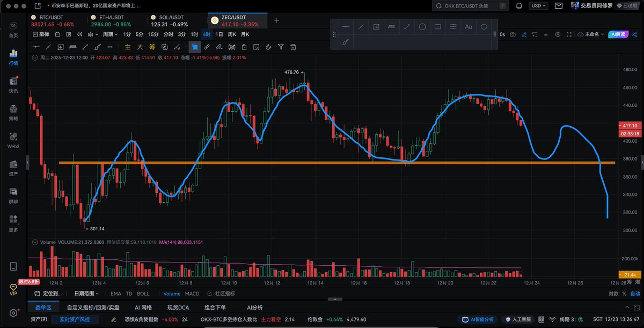Open the 策略 strategy sidebar icon
The height and width of the screenshot is (328, 644).
tap(13, 112)
